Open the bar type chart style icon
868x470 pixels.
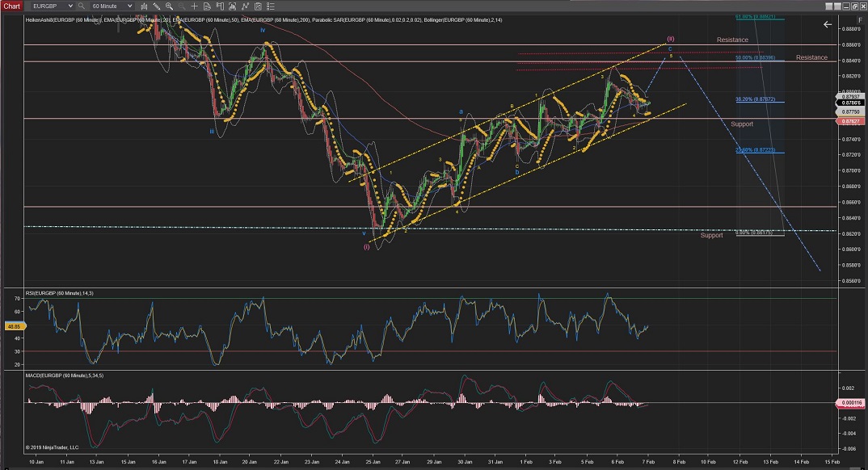click(x=144, y=6)
